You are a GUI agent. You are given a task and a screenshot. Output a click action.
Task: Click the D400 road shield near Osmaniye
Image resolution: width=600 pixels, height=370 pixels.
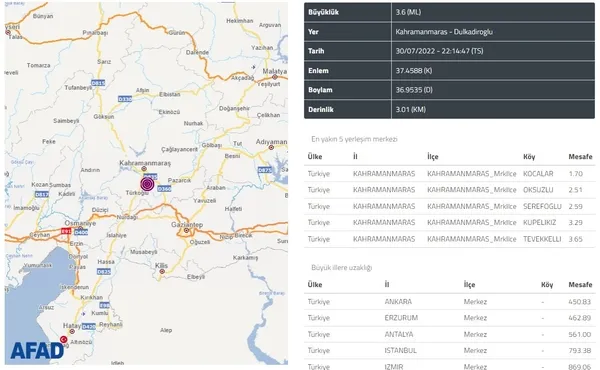[x=81, y=232]
